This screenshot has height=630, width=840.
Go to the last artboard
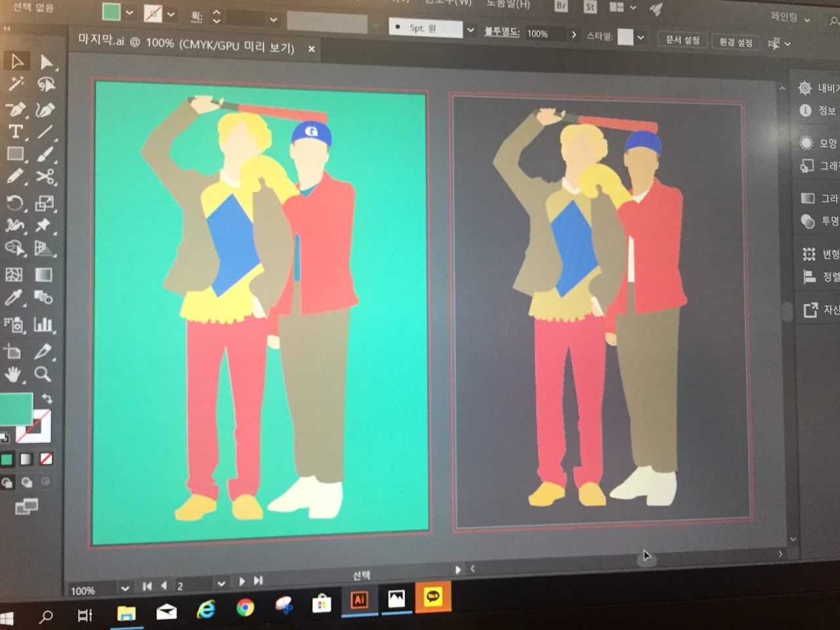tap(258, 580)
